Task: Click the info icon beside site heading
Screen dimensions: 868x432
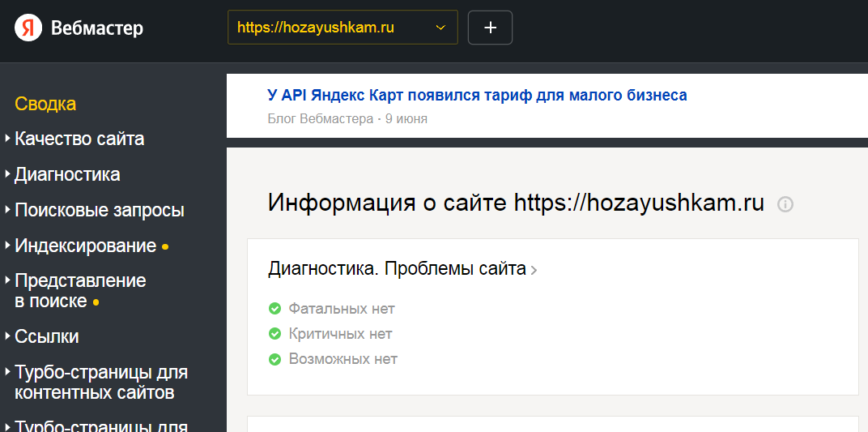Action: tap(785, 204)
